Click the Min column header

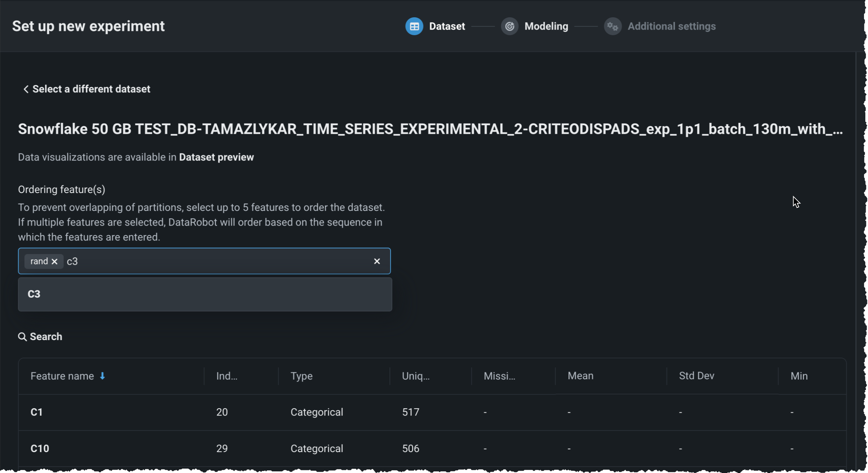798,376
